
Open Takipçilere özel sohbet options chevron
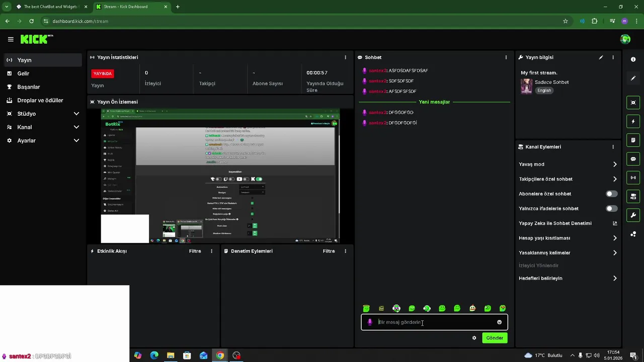615,179
